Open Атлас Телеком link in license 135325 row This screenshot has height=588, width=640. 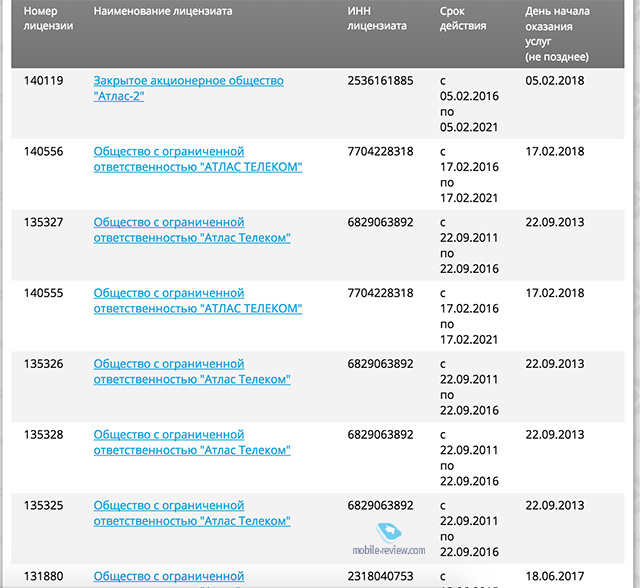point(192,513)
